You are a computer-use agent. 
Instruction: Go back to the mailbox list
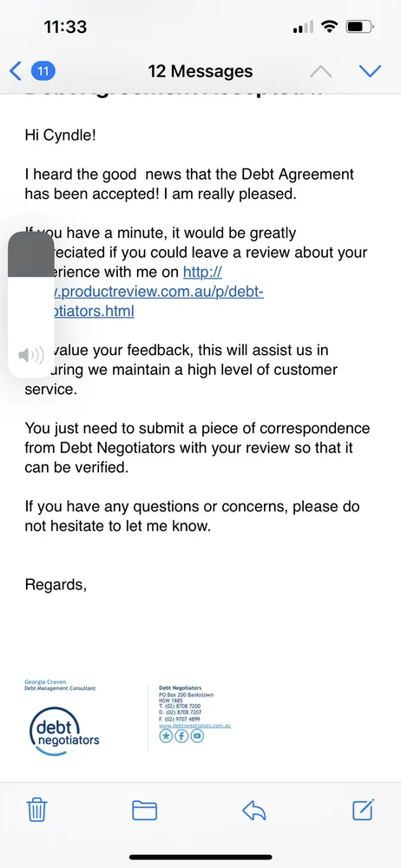click(x=16, y=71)
